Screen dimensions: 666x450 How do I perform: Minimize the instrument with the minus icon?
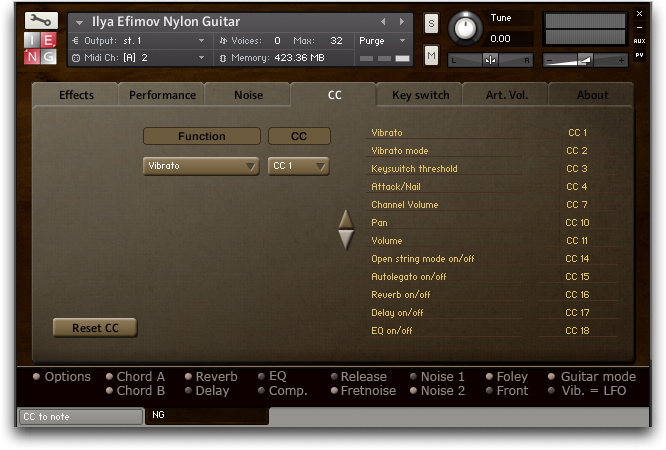[x=639, y=28]
